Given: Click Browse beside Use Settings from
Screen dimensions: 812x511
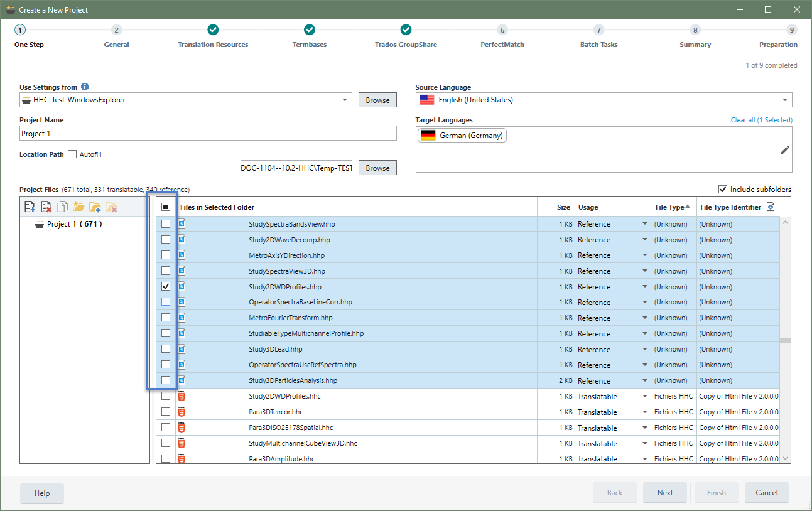Looking at the screenshot, I should (377, 100).
